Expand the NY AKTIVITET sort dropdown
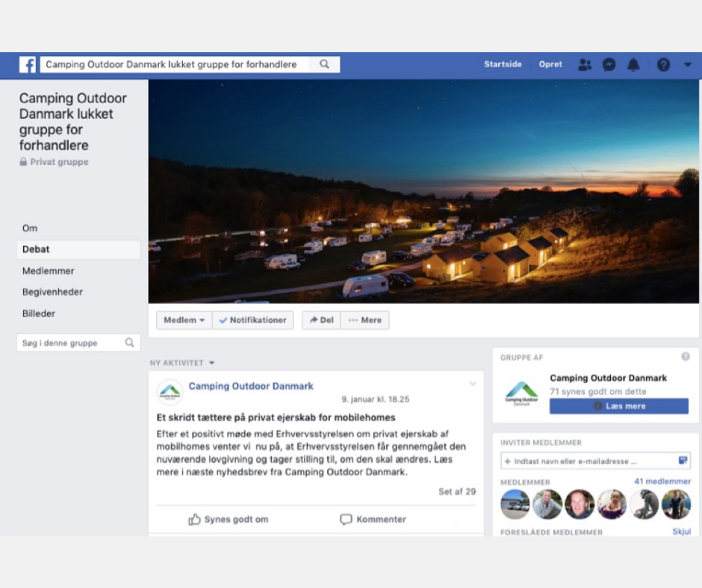The width and height of the screenshot is (702, 588). point(182,363)
